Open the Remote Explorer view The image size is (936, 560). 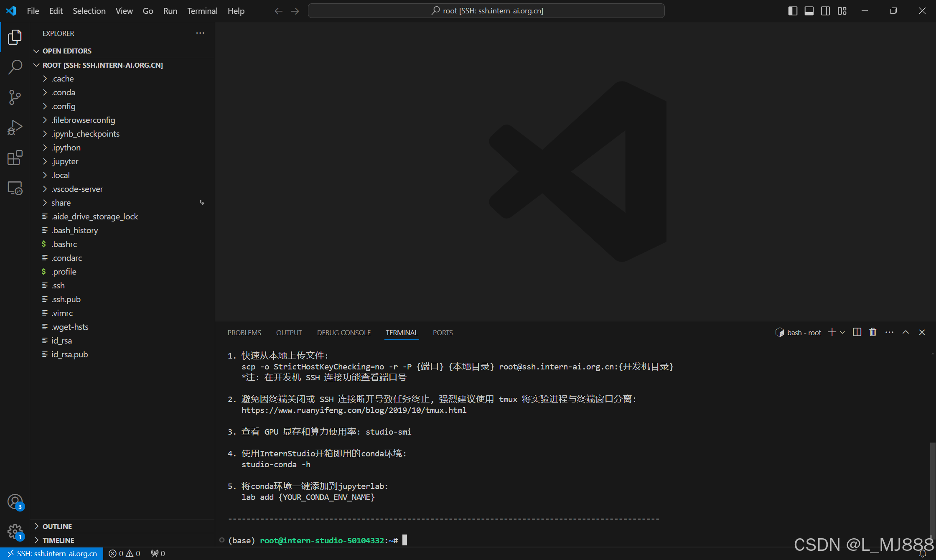click(15, 188)
